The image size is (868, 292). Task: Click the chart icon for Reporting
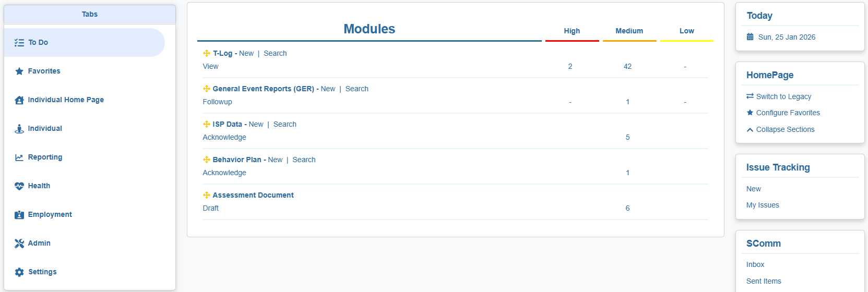pyautogui.click(x=19, y=157)
